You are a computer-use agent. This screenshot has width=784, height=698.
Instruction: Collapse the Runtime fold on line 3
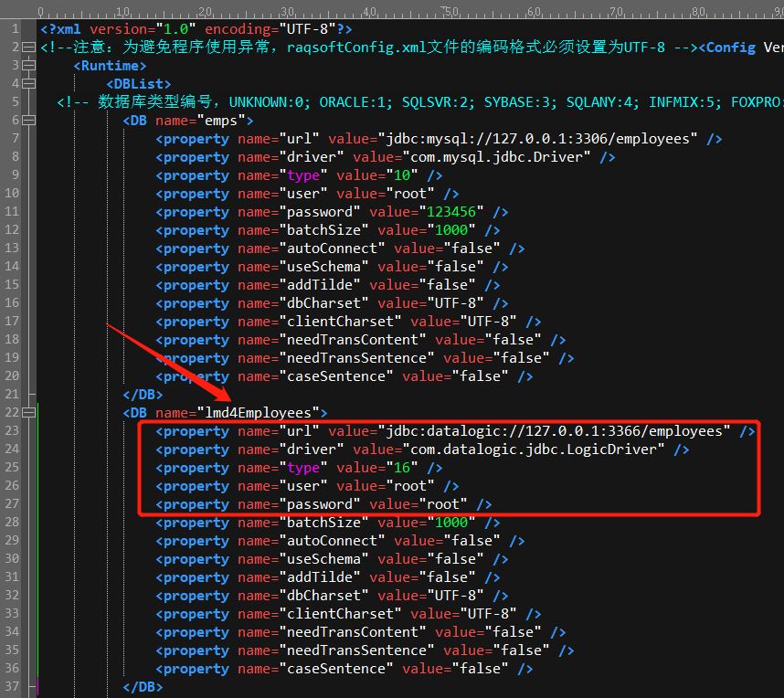(29, 66)
